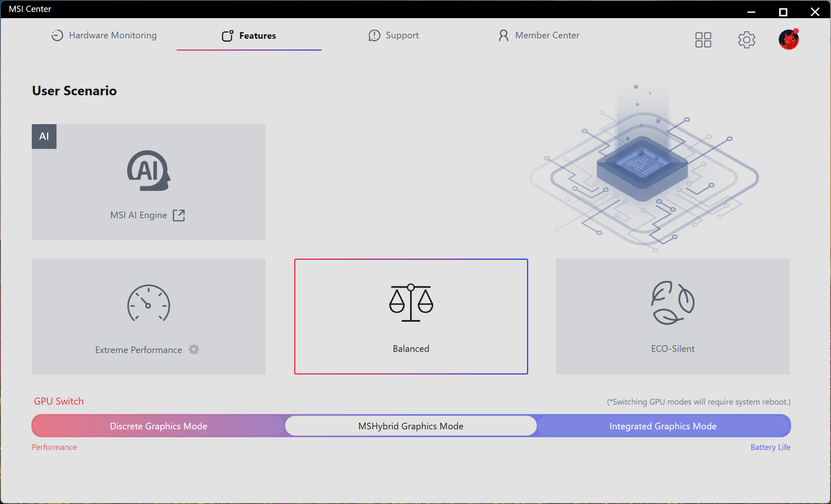Click the Extreme Performance label
The image size is (831, 504).
pyautogui.click(x=138, y=350)
